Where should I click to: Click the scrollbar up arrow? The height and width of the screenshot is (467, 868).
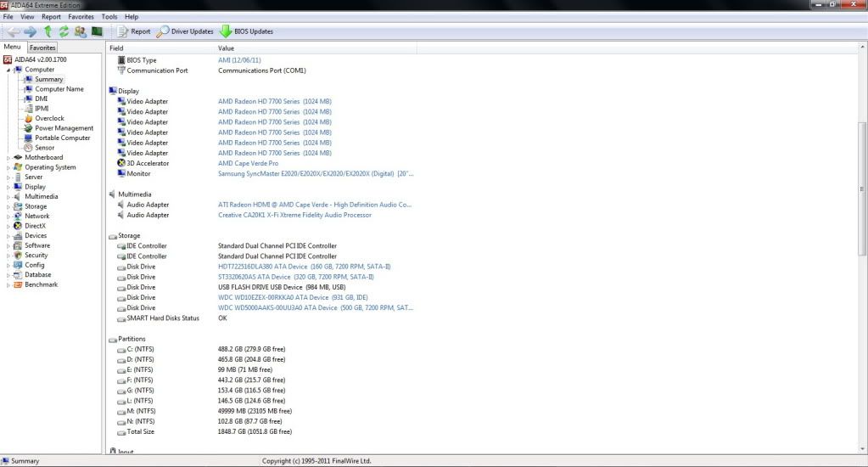(862, 48)
